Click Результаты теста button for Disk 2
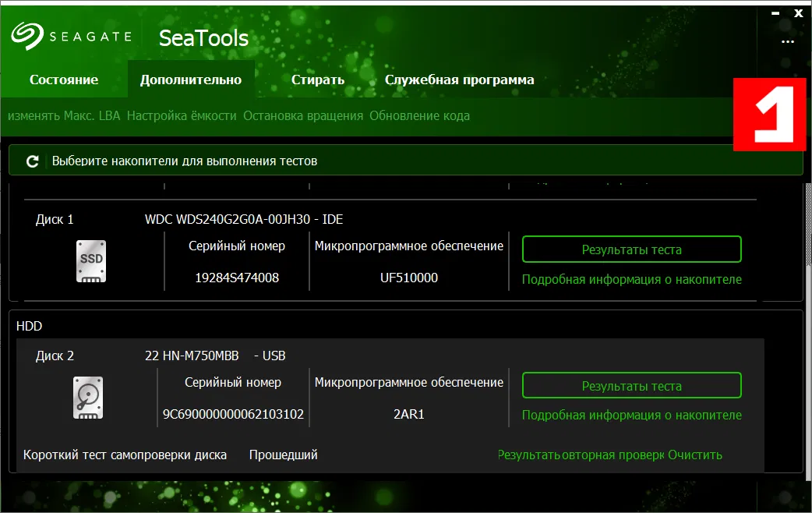The image size is (812, 513). point(631,386)
